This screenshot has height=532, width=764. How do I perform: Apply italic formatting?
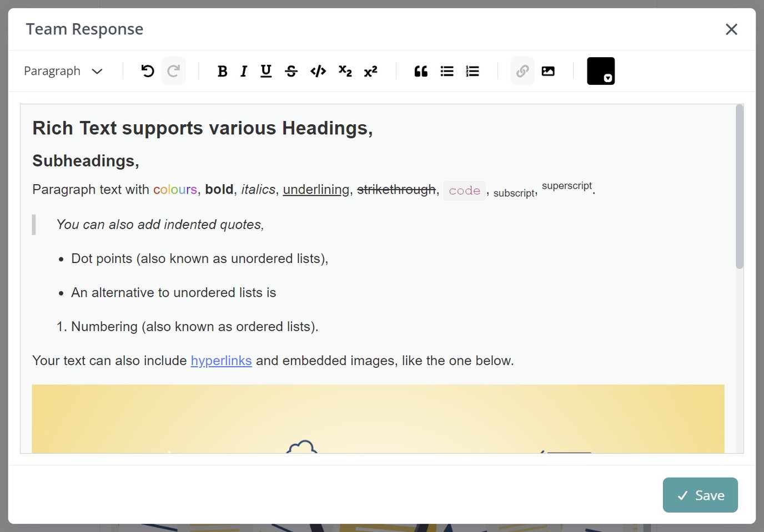click(243, 70)
